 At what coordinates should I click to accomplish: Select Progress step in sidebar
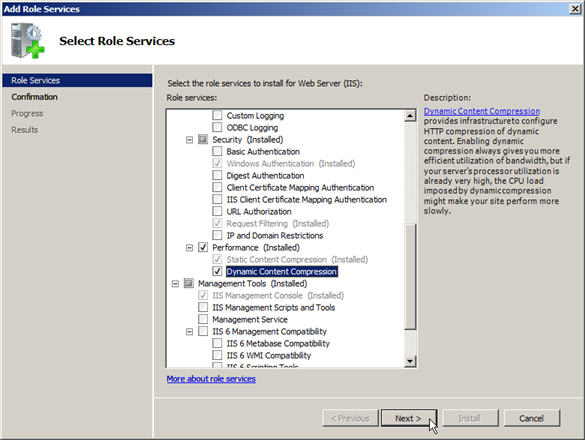click(x=27, y=113)
